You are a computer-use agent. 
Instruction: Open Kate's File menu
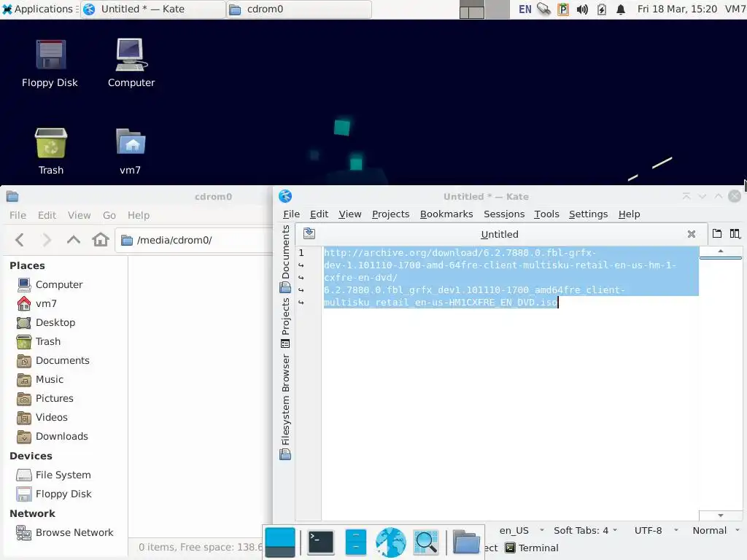pyautogui.click(x=291, y=214)
